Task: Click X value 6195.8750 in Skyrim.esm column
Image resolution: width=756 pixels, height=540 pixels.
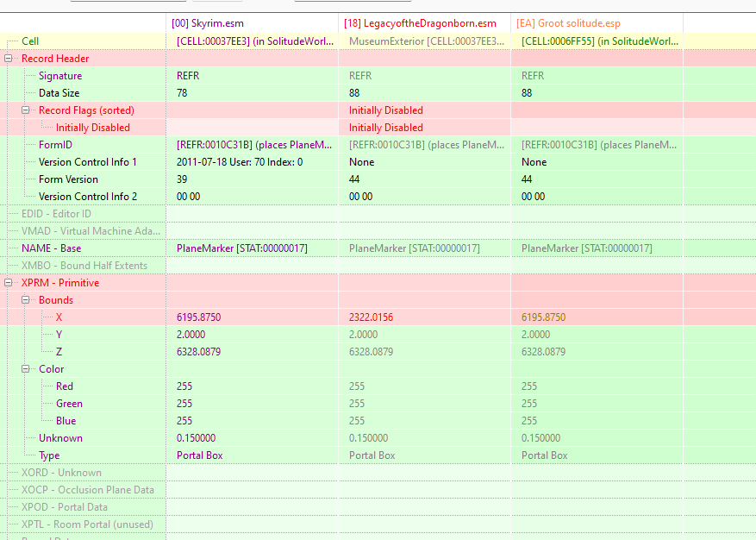Action: 198,317
